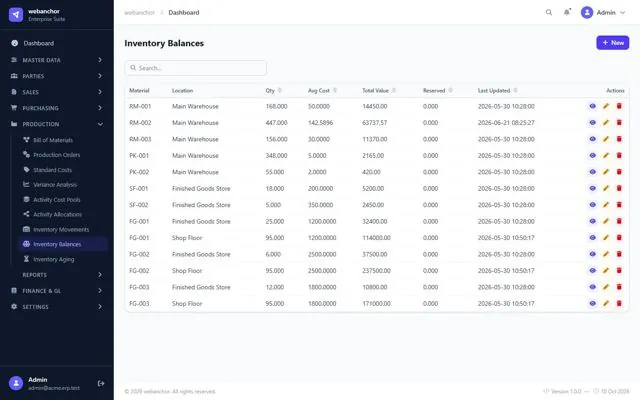Delete FG-003 Finished Goods Store row
640x400 pixels.
(619, 287)
